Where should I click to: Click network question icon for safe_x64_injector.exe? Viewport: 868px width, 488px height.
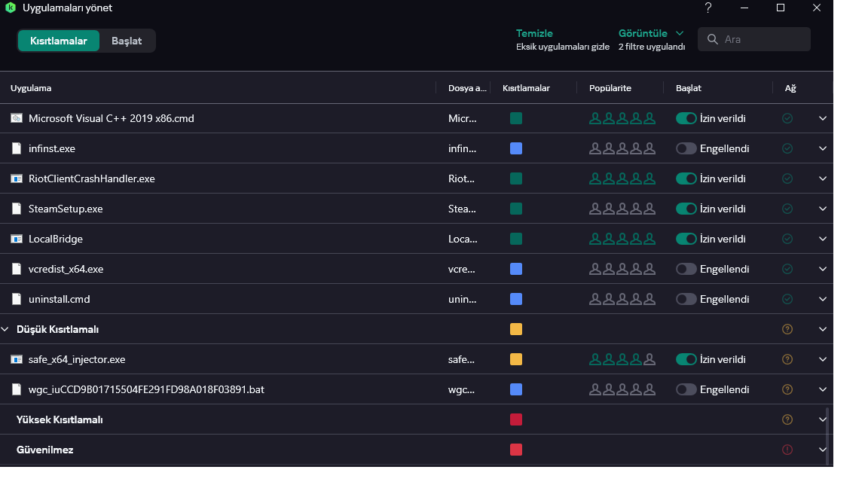tap(787, 359)
